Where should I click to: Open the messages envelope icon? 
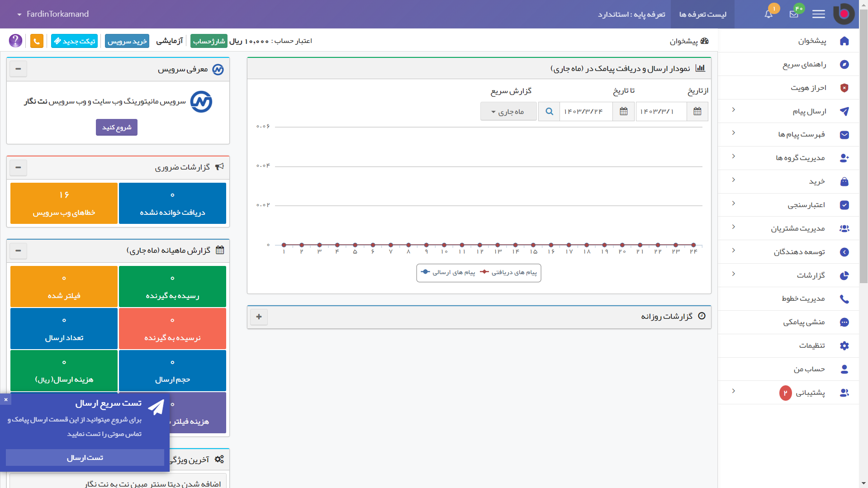(794, 14)
